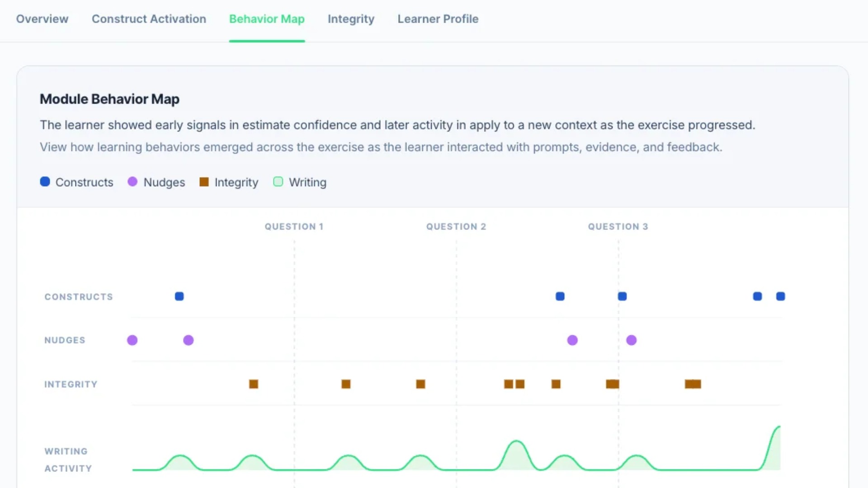Screen dimensions: 868x488
Task: Click the Question 2 timeline label
Action: pyautogui.click(x=456, y=226)
